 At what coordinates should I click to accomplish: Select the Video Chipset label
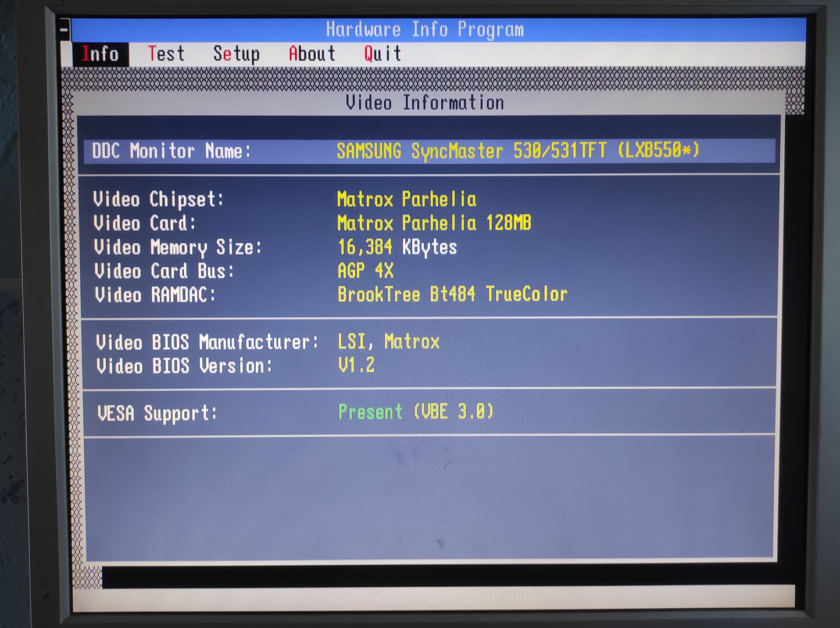pyautogui.click(x=158, y=199)
